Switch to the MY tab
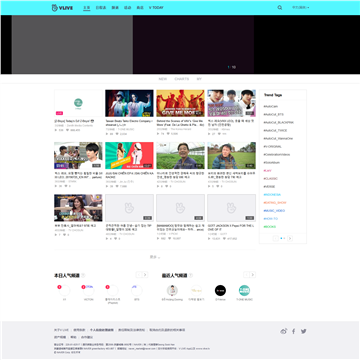This screenshot has height=360, width=360. coord(199,79)
